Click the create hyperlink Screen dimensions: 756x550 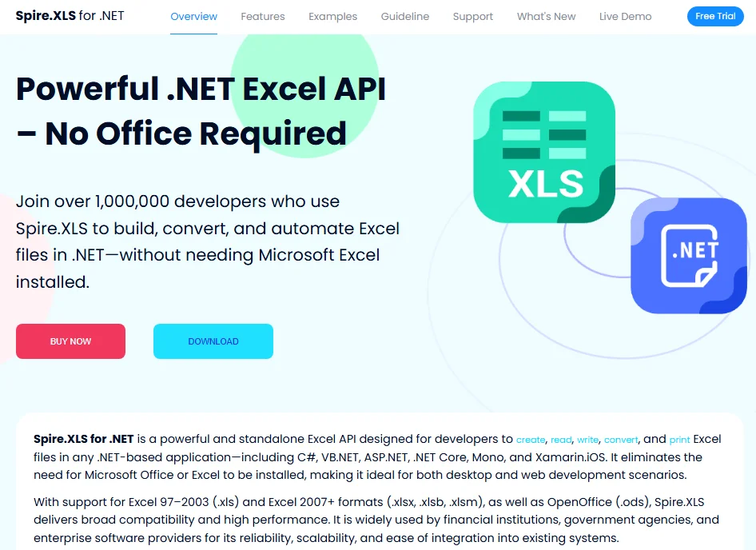531,439
